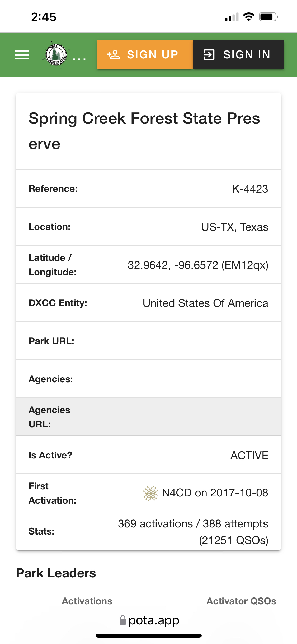The image size is (297, 644).
Task: Switch to the Activator QSOs tab
Action: pos(241,601)
